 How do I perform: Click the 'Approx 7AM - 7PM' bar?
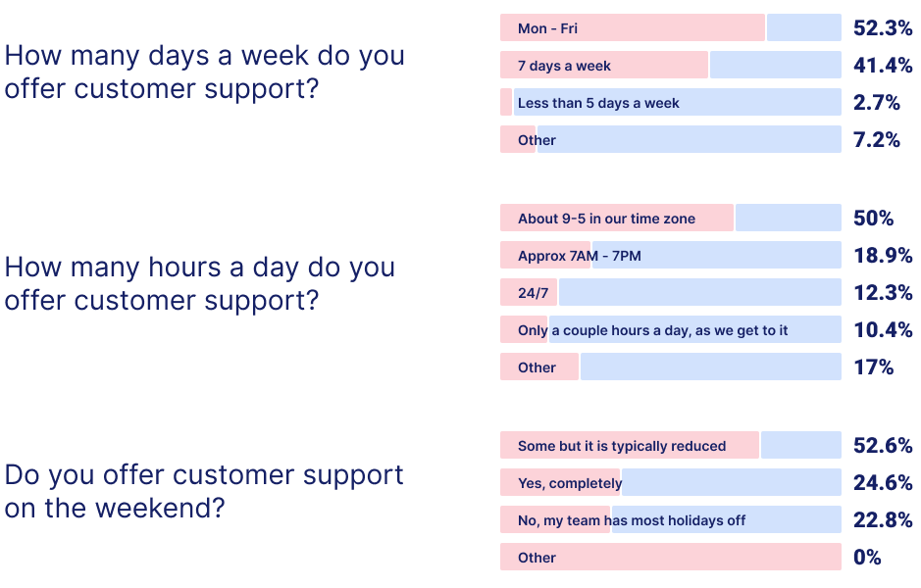point(670,255)
